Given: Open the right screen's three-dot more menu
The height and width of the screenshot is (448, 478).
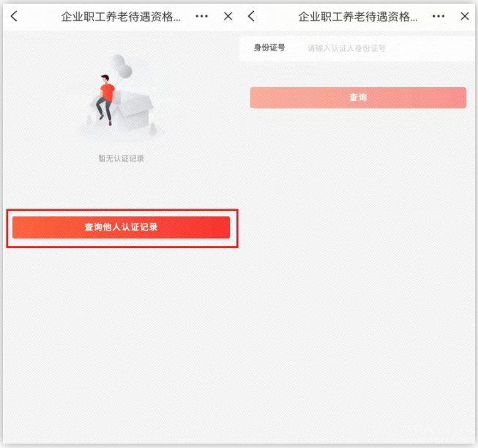Looking at the screenshot, I should tap(438, 16).
